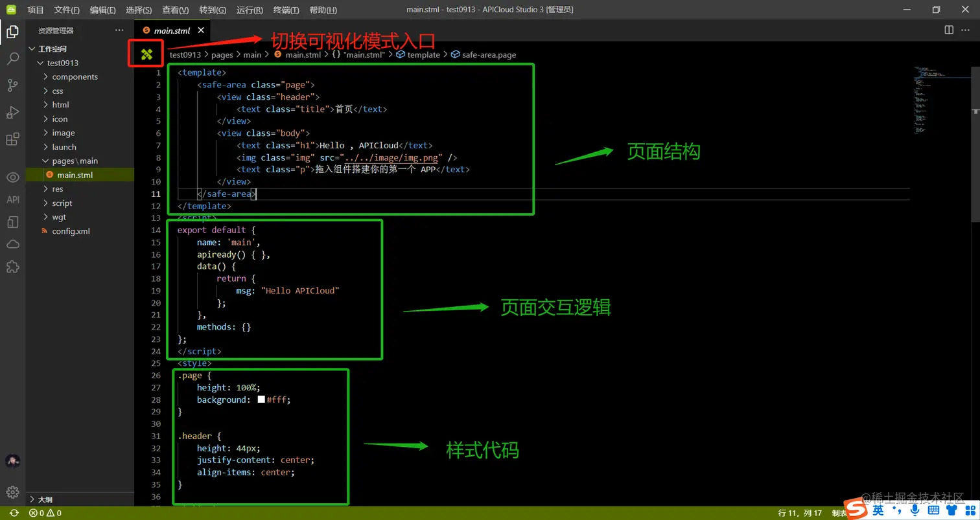Toggle Sogou punctuation mode
The width and height of the screenshot is (980, 520).
point(896,512)
